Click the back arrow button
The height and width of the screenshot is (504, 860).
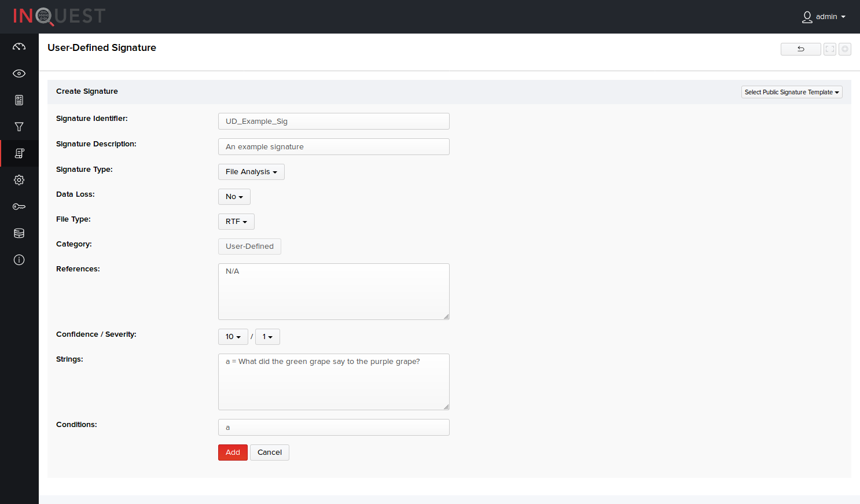point(800,49)
